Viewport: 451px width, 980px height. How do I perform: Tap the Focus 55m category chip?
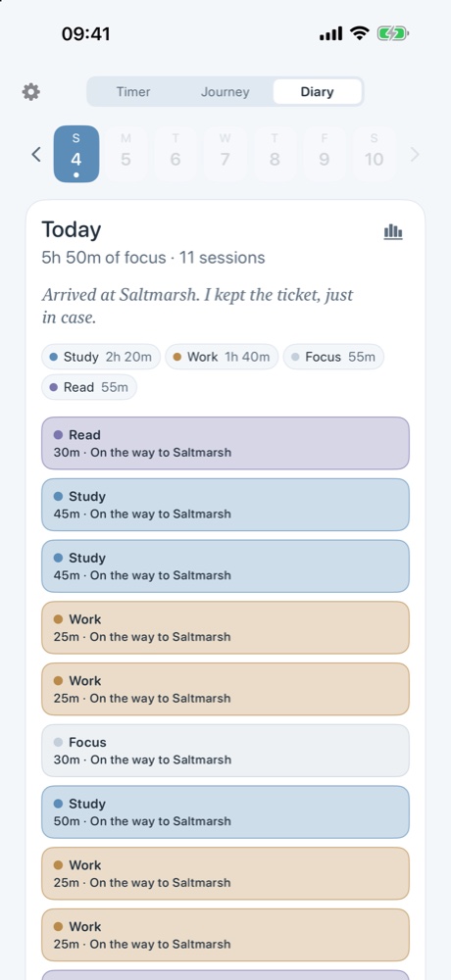click(333, 357)
